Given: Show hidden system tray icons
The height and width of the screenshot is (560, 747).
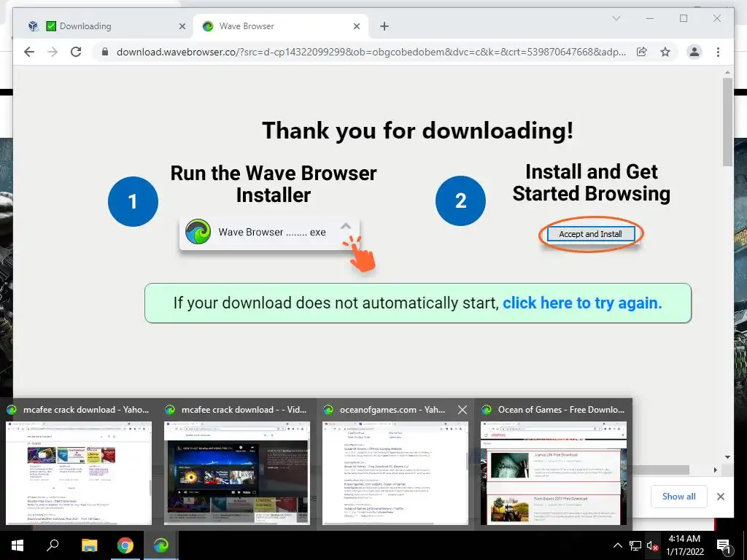Looking at the screenshot, I should click(617, 545).
